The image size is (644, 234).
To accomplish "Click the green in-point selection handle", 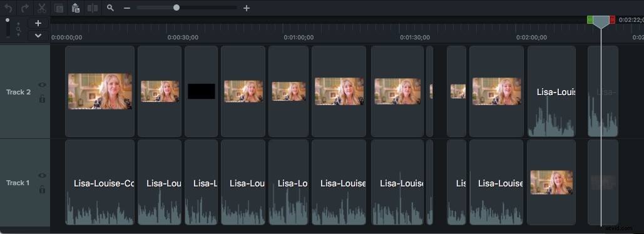I will coord(590,19).
